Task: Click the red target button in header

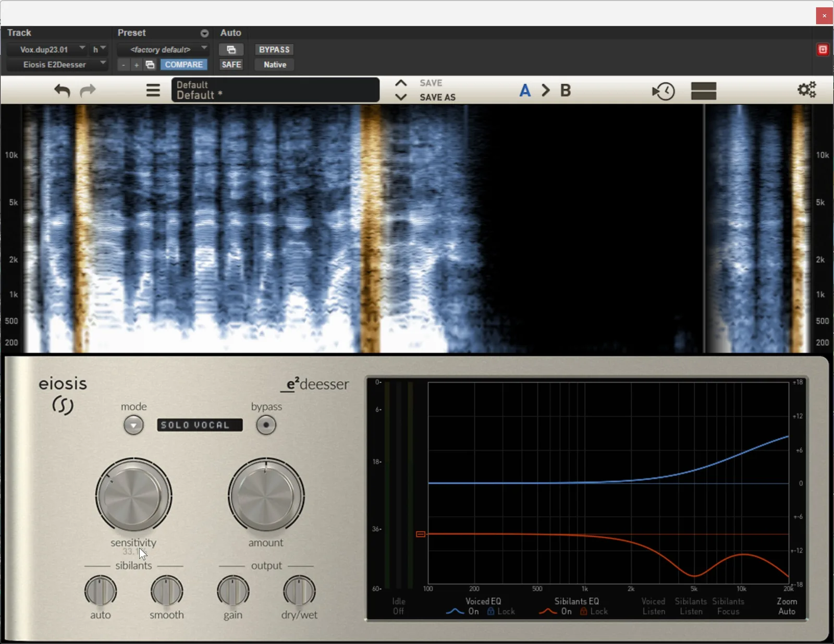Action: click(823, 50)
